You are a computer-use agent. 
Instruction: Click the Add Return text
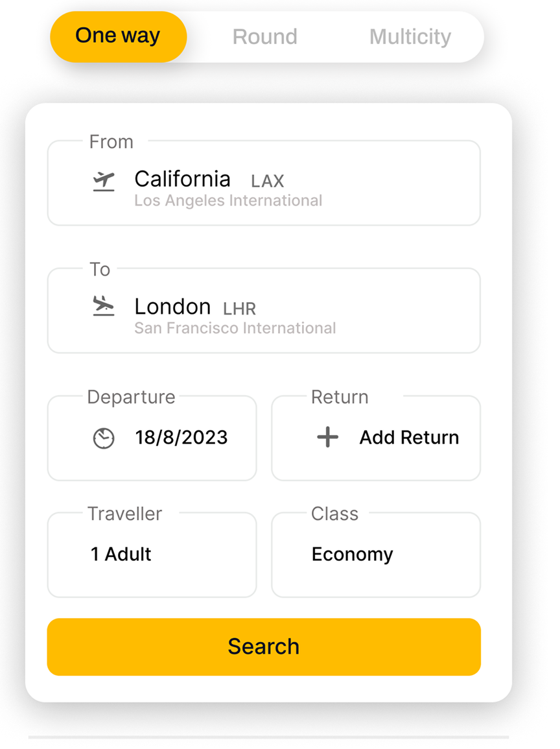click(409, 438)
